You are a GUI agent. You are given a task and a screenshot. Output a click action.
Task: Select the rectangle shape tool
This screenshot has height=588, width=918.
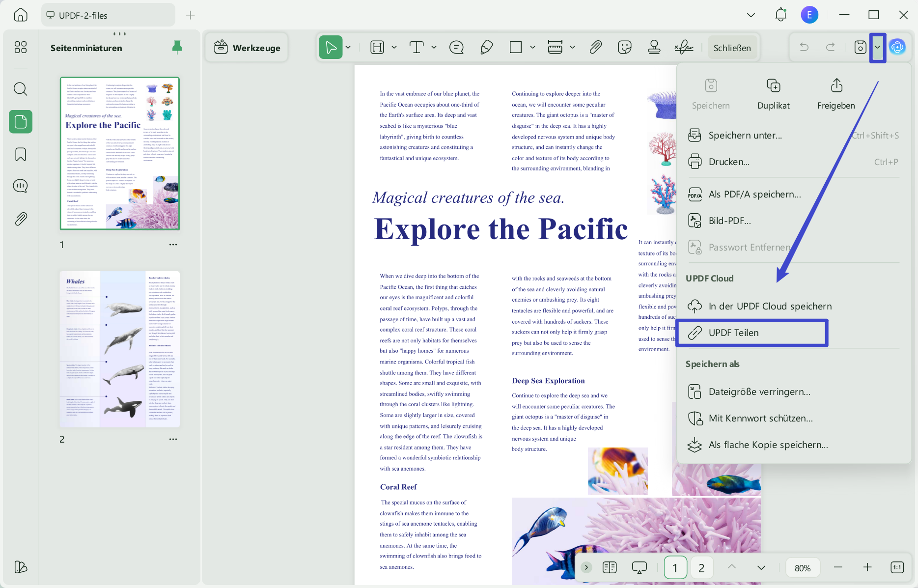click(x=516, y=47)
